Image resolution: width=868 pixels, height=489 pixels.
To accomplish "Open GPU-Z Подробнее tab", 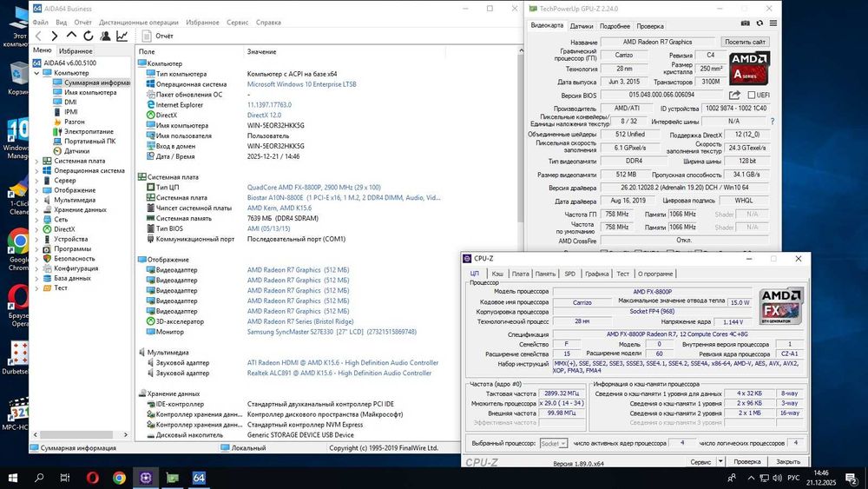I will pos(615,26).
